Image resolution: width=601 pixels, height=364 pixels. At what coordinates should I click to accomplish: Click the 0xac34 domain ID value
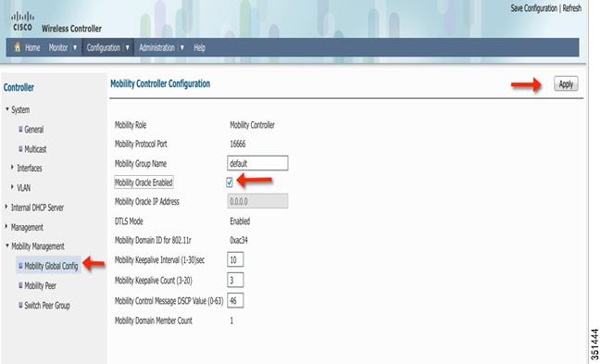click(x=239, y=240)
